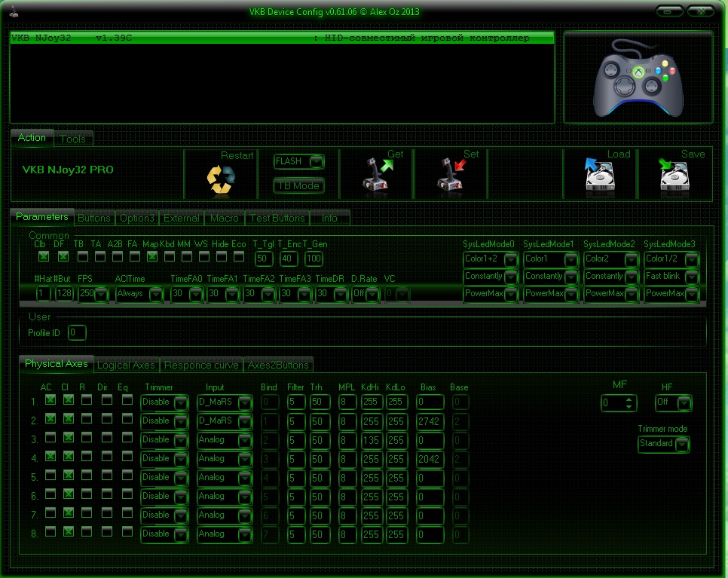This screenshot has width=728, height=578.
Task: Click the TB Mode button
Action: [298, 185]
